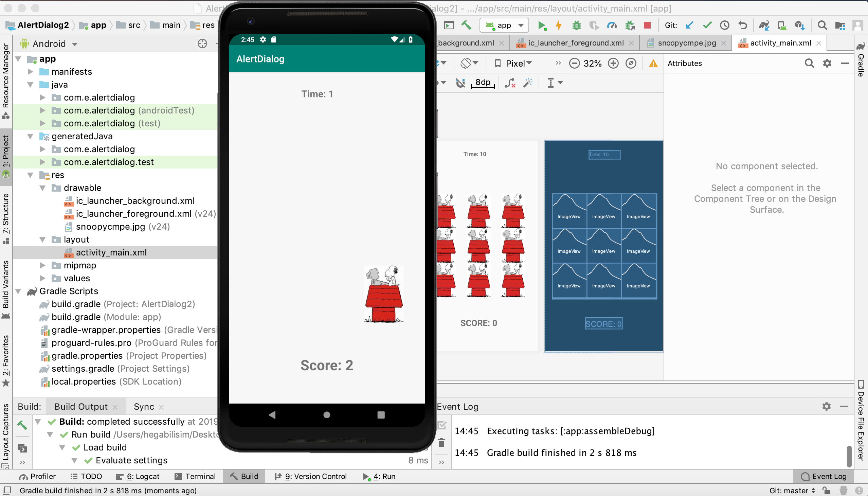
Task: Toggle Autoconnect magnet in the layout toolbar
Action: point(460,83)
